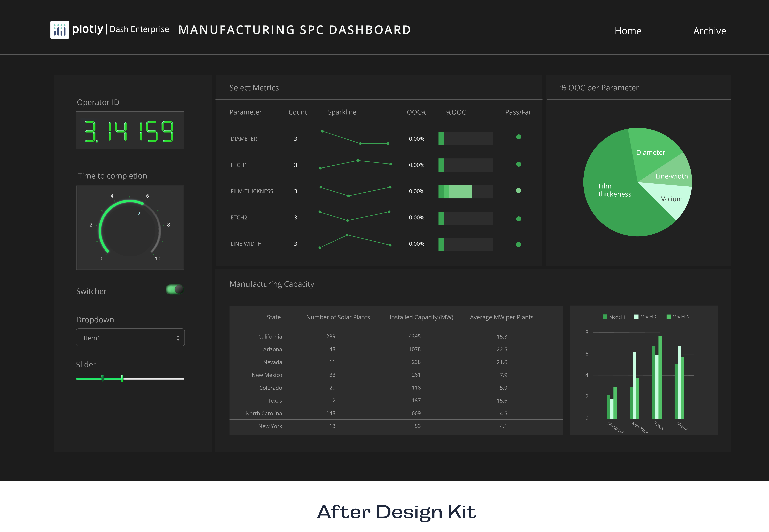
Task: Toggle Model 3 legend swatch
Action: (669, 317)
